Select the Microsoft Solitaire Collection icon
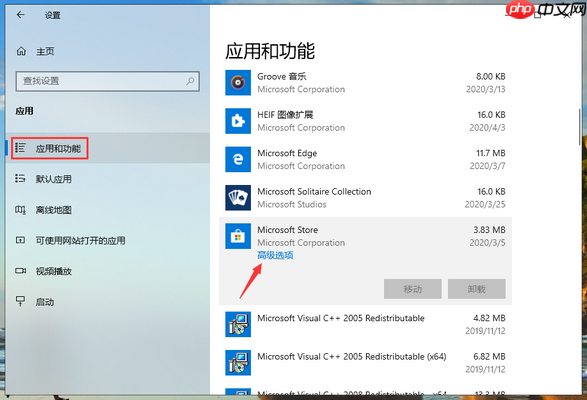 tap(238, 198)
